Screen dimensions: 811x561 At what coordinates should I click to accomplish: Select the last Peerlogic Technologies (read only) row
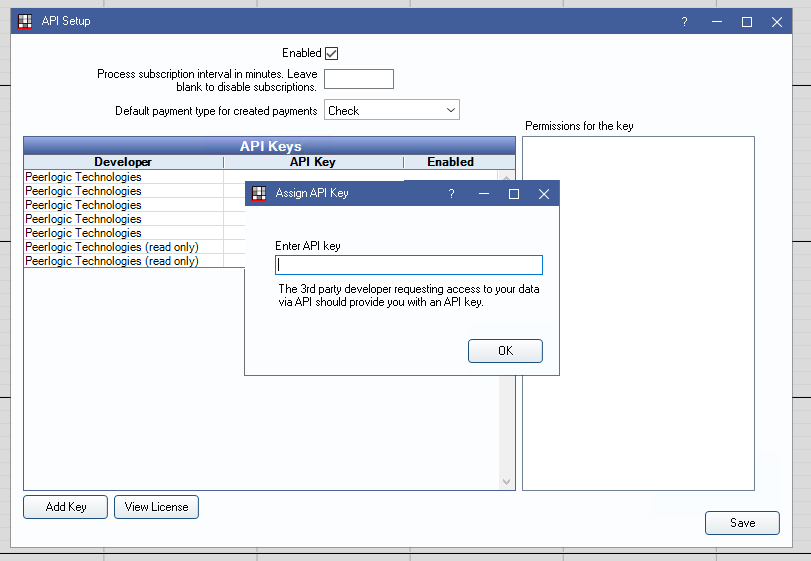tap(124, 261)
